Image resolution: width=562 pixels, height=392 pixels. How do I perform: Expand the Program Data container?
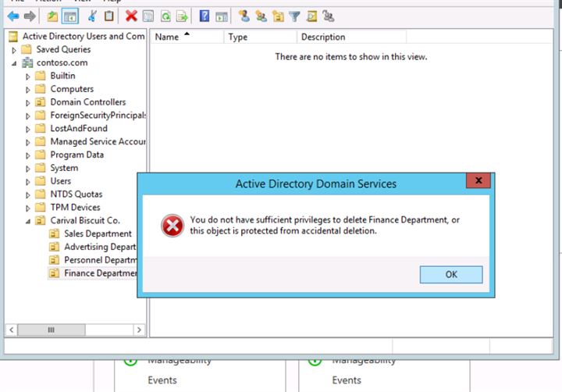(x=27, y=155)
